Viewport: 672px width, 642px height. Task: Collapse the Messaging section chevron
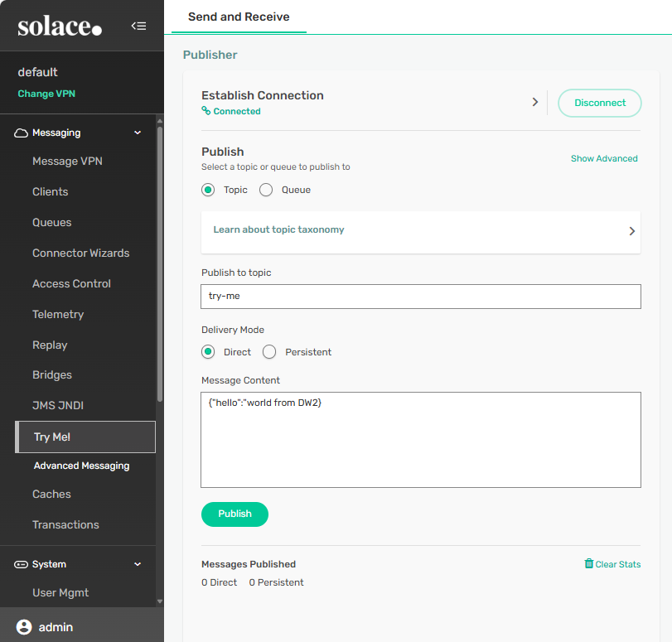(x=138, y=133)
